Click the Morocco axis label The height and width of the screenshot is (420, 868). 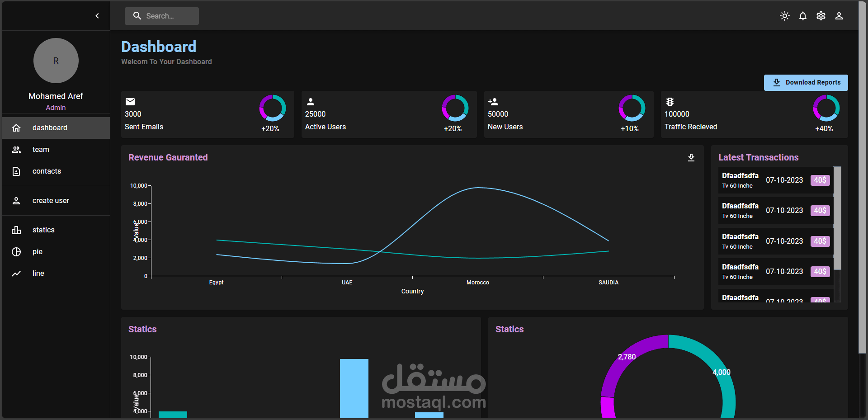[x=478, y=283]
